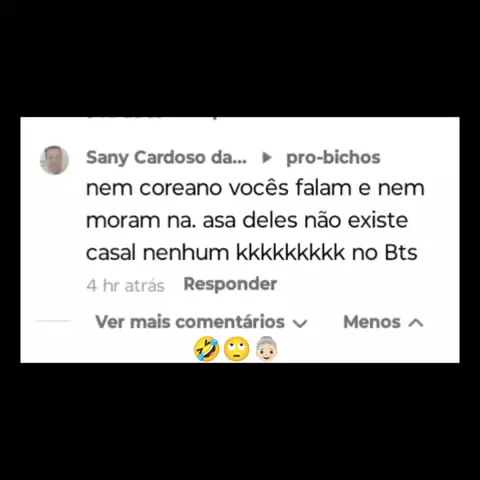Open Sany Cardoso's profile picture avatar
The image size is (480, 480).
coord(54,160)
